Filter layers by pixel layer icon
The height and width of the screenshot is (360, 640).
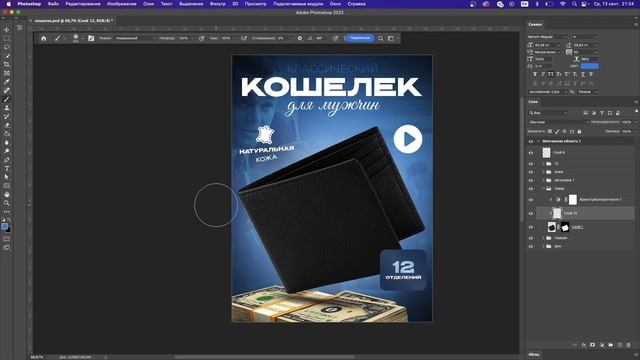(x=585, y=113)
